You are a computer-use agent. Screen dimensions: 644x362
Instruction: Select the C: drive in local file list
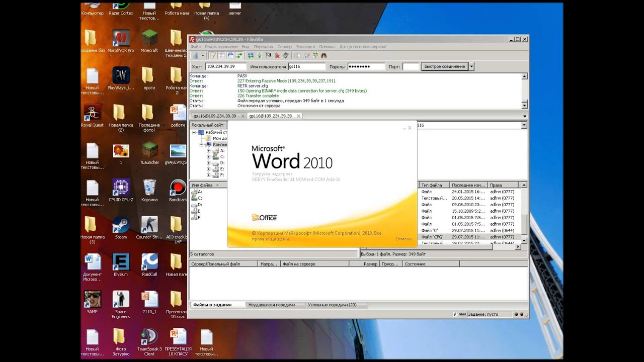[x=197, y=198]
